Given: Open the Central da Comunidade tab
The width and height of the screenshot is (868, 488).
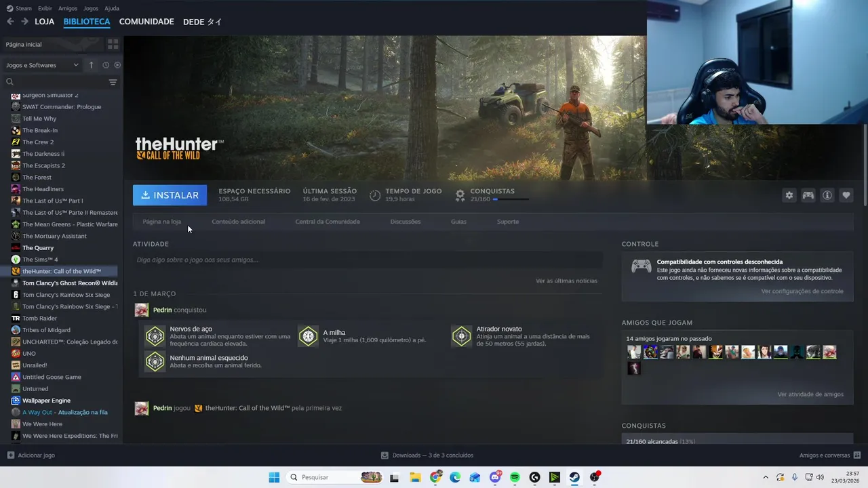Looking at the screenshot, I should pyautogui.click(x=328, y=222).
